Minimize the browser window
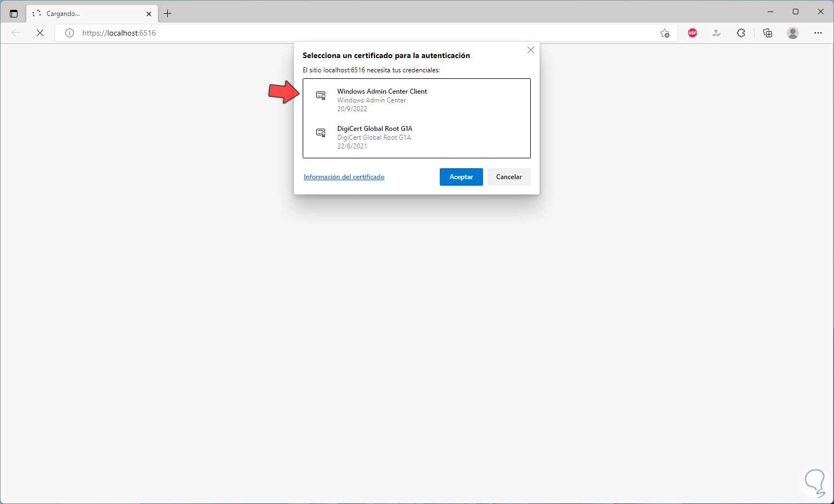The width and height of the screenshot is (834, 504). click(x=770, y=12)
